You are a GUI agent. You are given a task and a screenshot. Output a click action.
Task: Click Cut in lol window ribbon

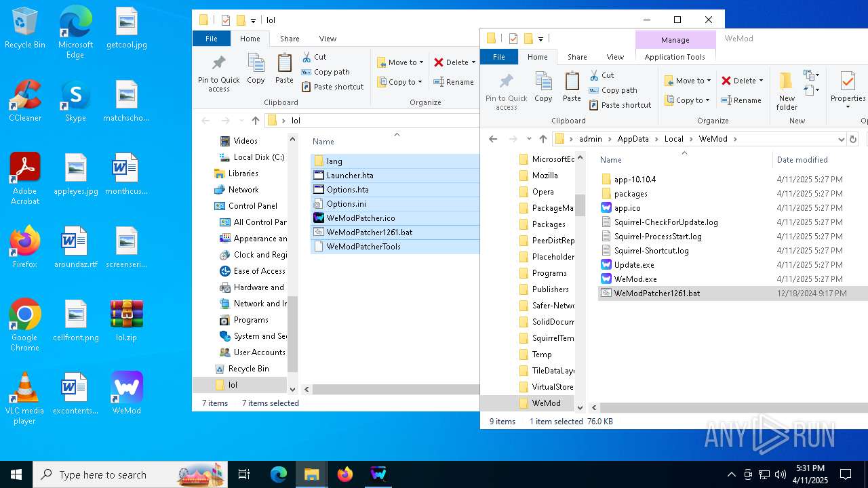(x=314, y=57)
